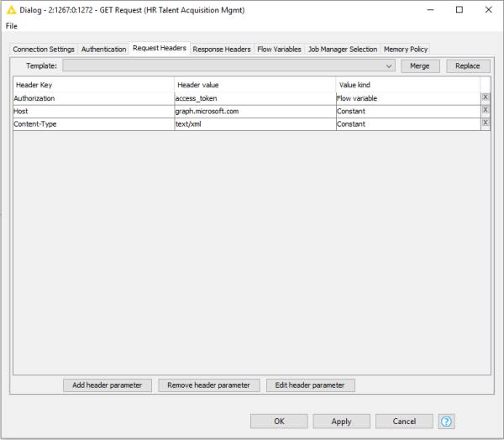
Task: Close the dialog window
Action: 489,10
